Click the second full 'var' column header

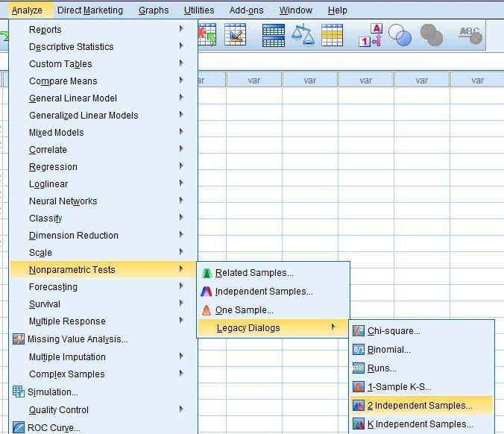pyautogui.click(x=310, y=80)
